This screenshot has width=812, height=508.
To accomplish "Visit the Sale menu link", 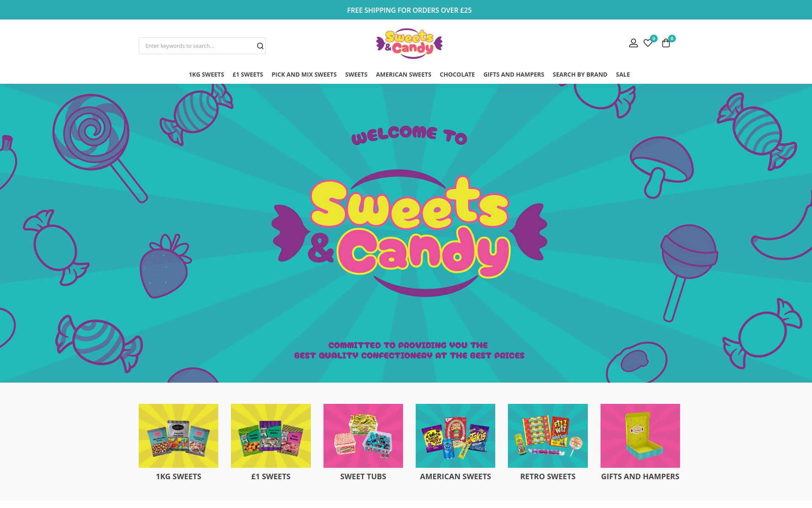I will (x=623, y=75).
